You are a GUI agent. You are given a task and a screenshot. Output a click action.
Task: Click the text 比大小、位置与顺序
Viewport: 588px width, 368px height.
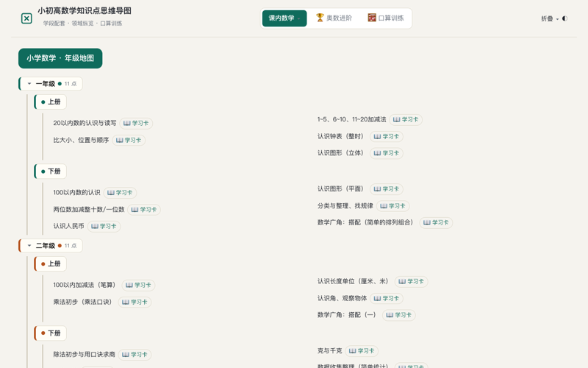(81, 140)
